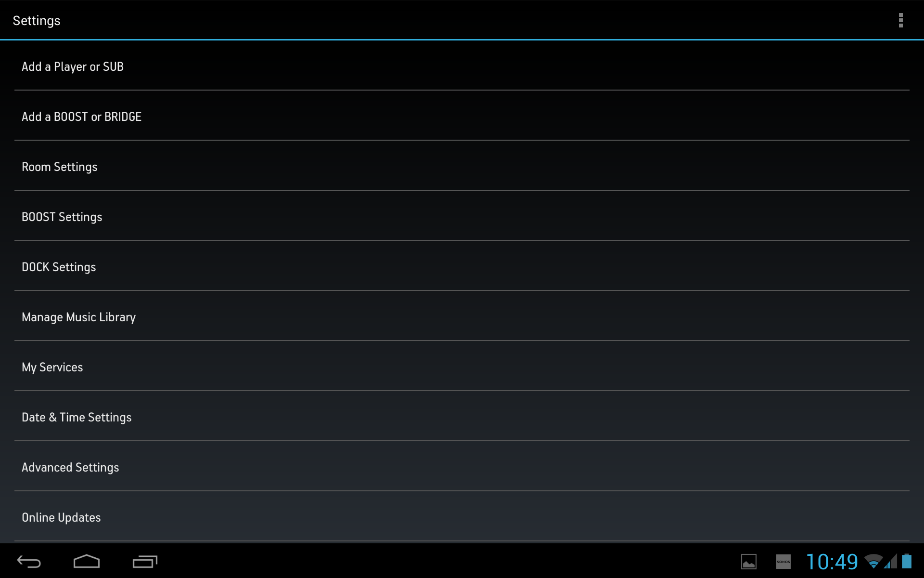The height and width of the screenshot is (578, 924).
Task: Tap the picture notification icon
Action: click(749, 562)
